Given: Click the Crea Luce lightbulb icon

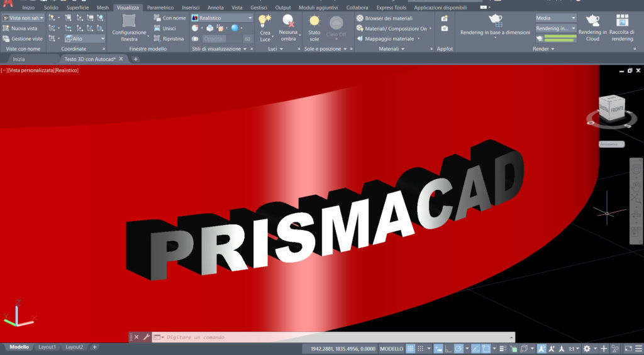Looking at the screenshot, I should point(265,21).
